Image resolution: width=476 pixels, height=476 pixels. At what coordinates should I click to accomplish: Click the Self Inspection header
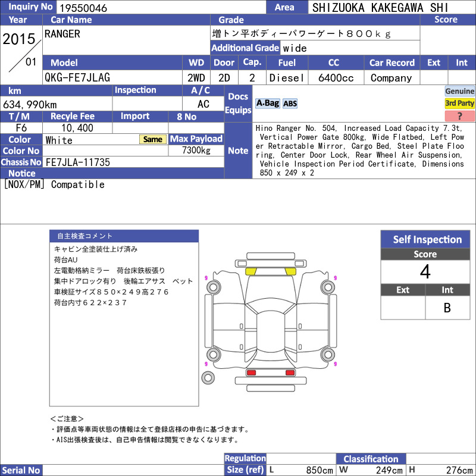click(x=425, y=240)
